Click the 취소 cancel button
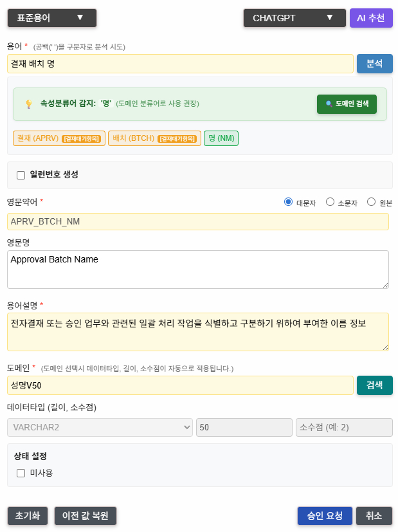Screen dimensions: 398x532 [374, 516]
